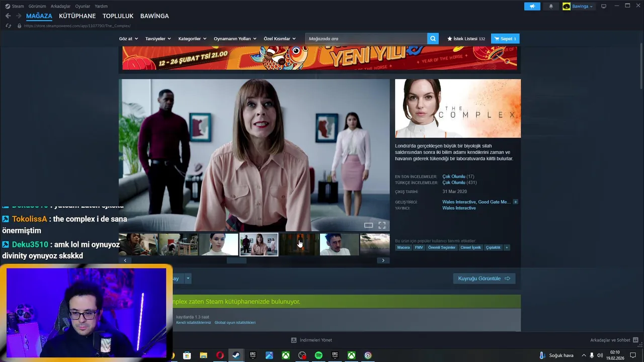Open the Arkadaşlar menu

[x=61, y=6]
